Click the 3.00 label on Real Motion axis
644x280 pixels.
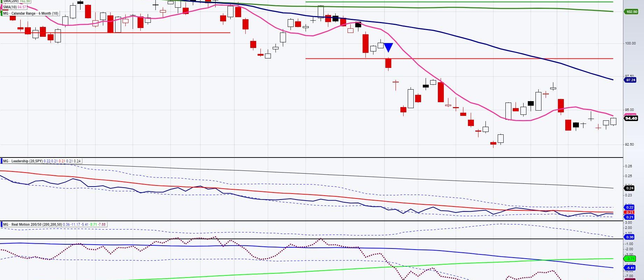pos(629,223)
